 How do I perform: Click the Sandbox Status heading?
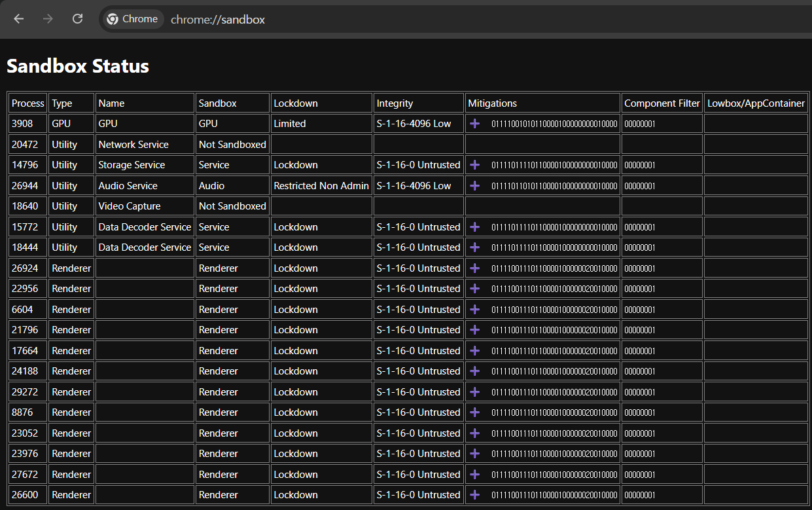(x=78, y=66)
